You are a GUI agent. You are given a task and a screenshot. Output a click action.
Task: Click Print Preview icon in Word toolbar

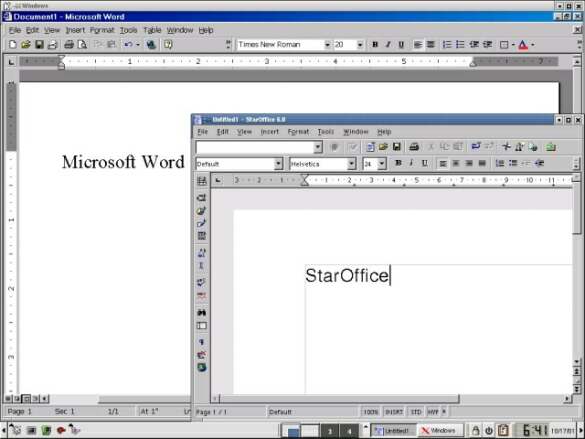[x=82, y=45]
